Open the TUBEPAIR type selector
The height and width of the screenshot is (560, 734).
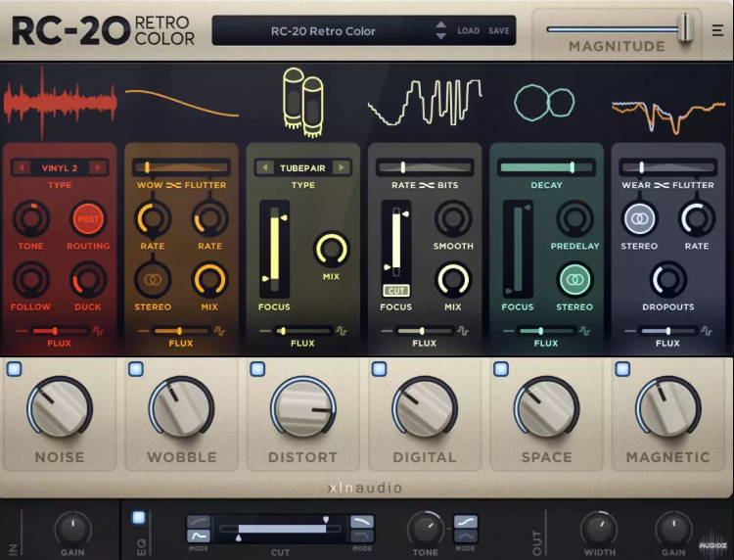302,167
